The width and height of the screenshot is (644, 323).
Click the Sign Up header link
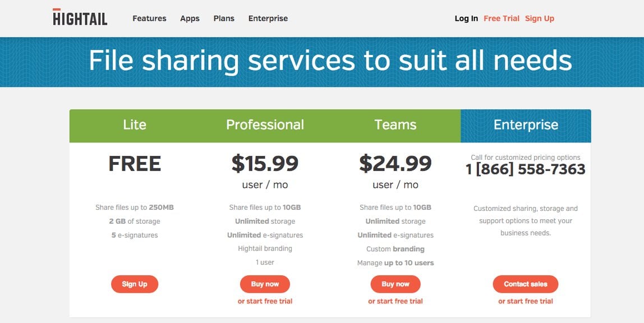[540, 19]
